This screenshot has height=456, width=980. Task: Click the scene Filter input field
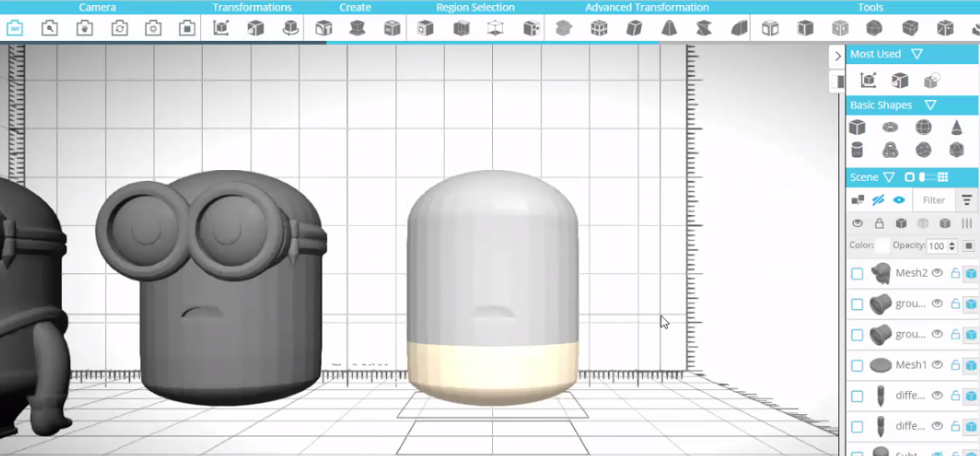click(x=934, y=201)
